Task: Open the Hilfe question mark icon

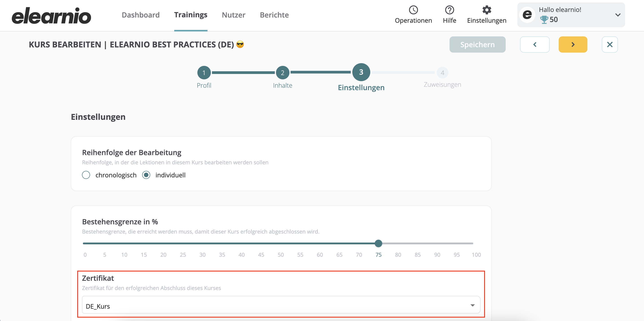Action: point(449,10)
